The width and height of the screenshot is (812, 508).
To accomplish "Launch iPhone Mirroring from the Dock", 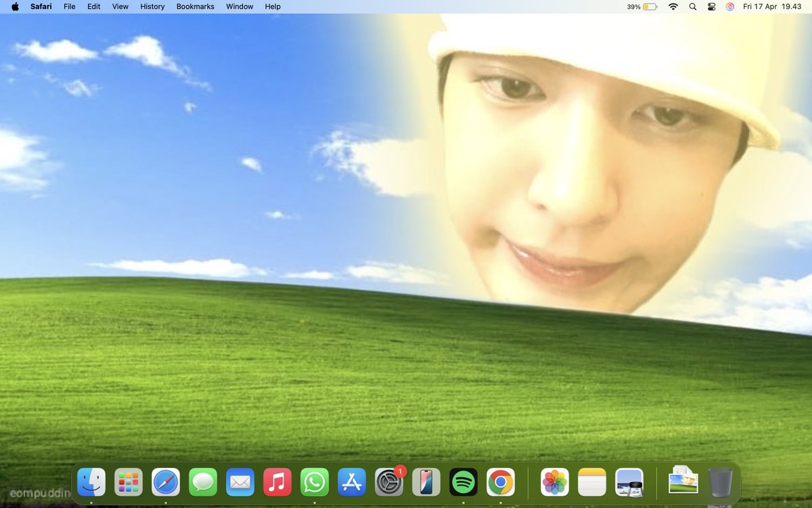I will pyautogui.click(x=426, y=482).
